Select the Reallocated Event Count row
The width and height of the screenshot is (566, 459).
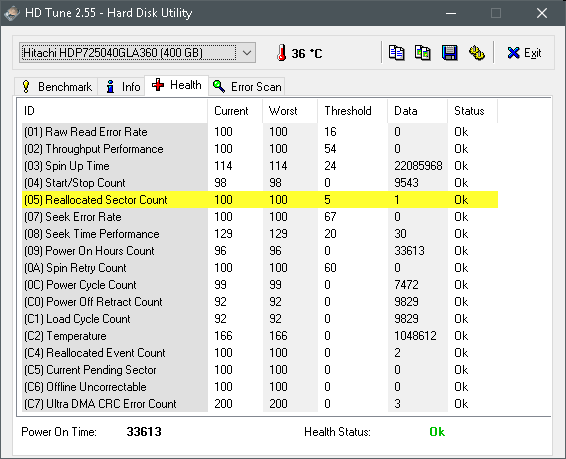(x=260, y=353)
